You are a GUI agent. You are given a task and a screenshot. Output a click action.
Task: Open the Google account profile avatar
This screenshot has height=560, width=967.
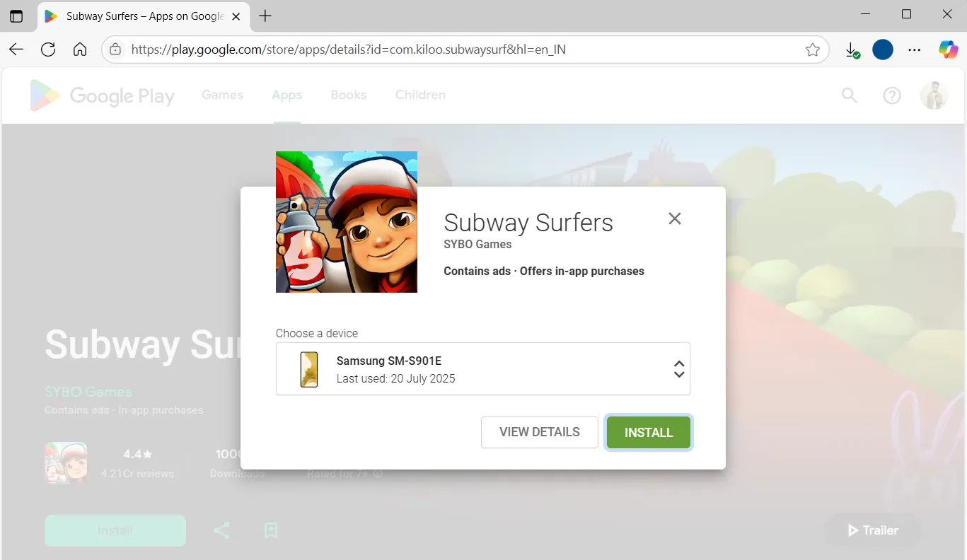(934, 95)
